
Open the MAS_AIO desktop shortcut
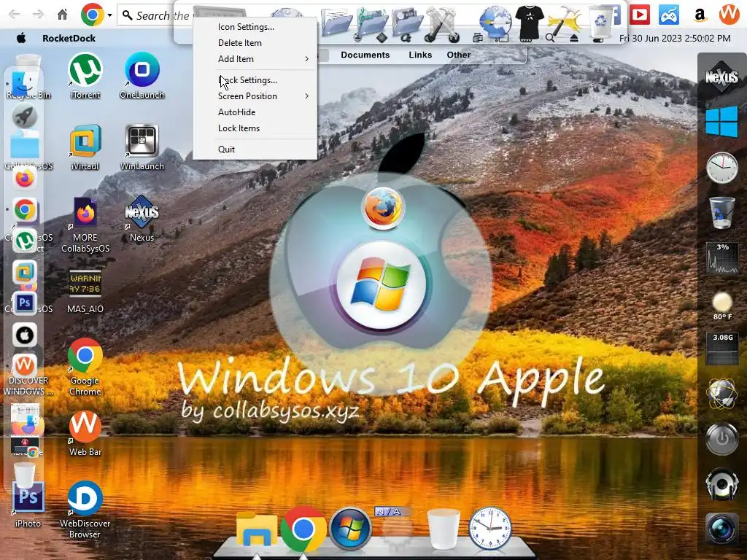click(85, 290)
